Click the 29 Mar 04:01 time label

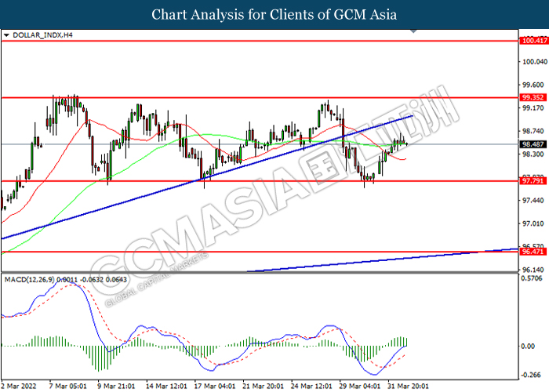click(359, 386)
